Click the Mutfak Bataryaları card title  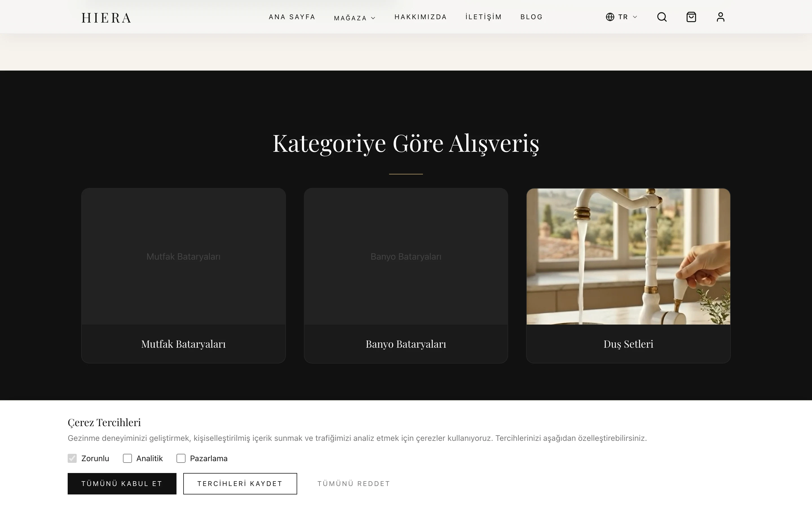pyautogui.click(x=184, y=344)
